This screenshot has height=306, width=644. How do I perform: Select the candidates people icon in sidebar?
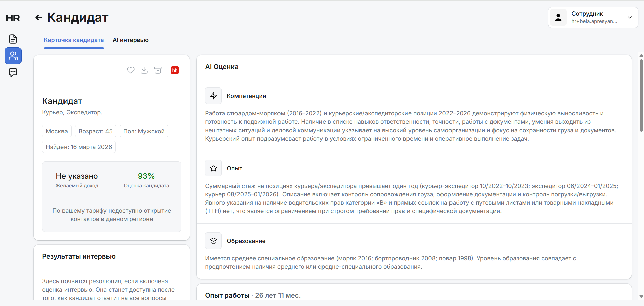click(13, 56)
